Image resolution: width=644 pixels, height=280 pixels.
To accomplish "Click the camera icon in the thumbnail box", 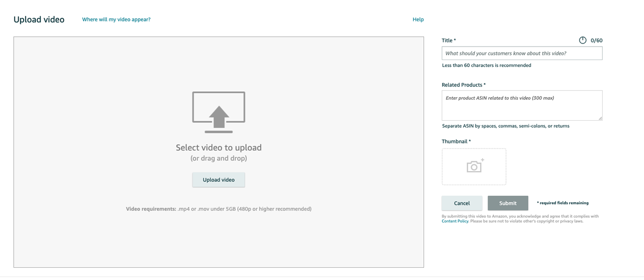I will pos(474,166).
